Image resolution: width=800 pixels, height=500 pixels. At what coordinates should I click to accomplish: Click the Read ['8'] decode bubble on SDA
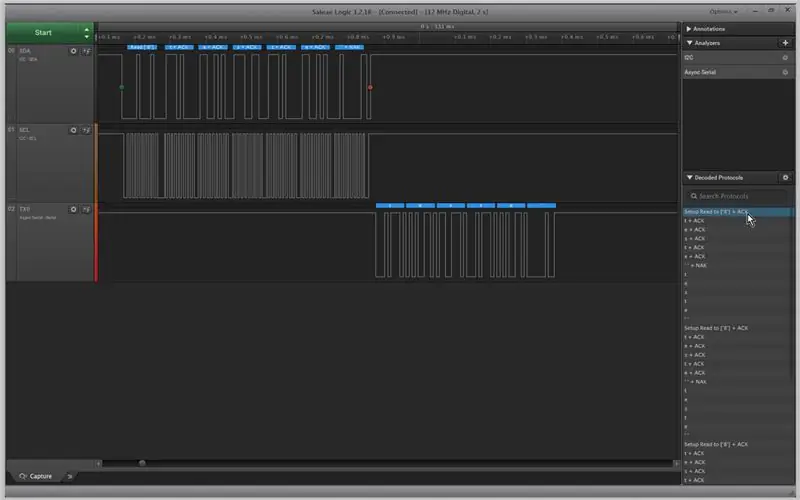142,47
